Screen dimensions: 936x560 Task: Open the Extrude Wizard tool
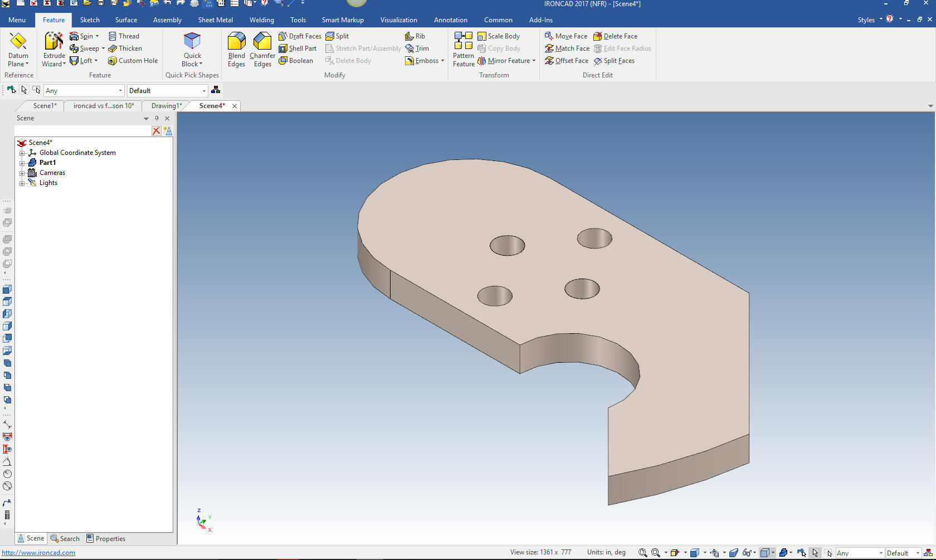click(54, 49)
